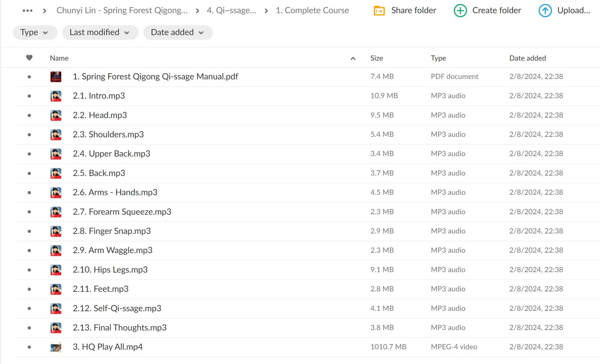Toggle favorite dot for 3. HQ Play All.mp4
This screenshot has width=600, height=364.
29,347
